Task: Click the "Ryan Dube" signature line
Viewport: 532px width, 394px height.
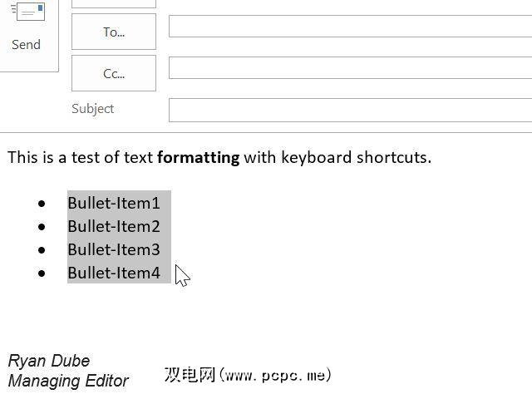Action: click(x=49, y=361)
